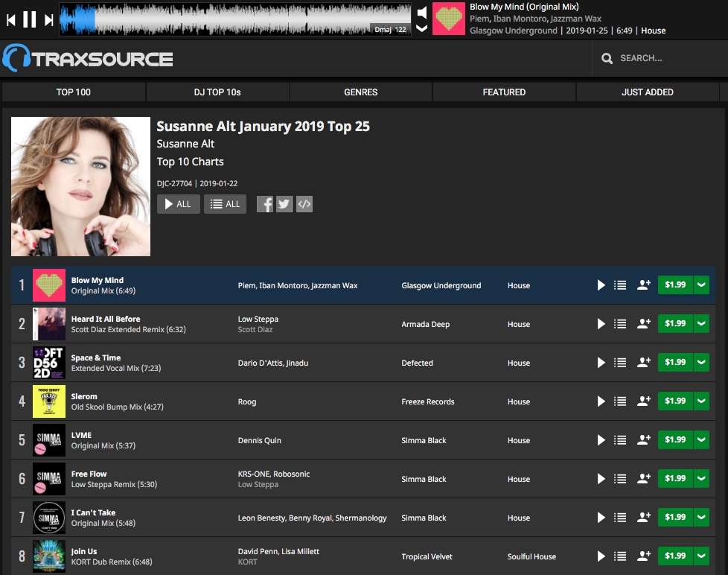This screenshot has height=575, width=728.
Task: Open the TOP 100 tab
Action: pyautogui.click(x=74, y=92)
